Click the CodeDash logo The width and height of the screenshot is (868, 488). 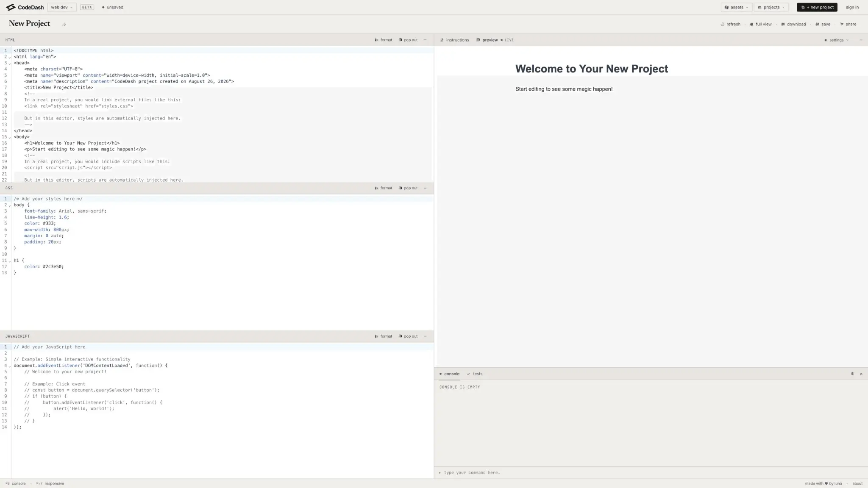point(25,7)
